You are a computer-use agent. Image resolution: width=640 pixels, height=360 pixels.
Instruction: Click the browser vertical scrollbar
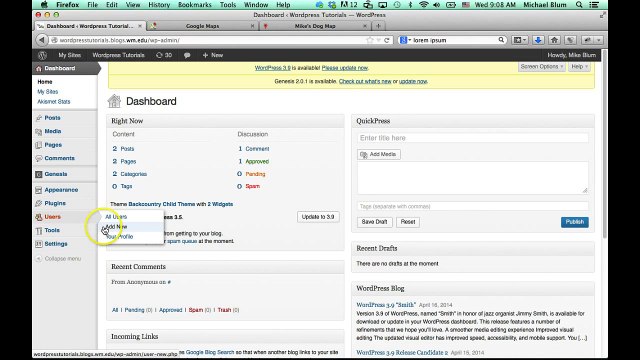point(604,143)
